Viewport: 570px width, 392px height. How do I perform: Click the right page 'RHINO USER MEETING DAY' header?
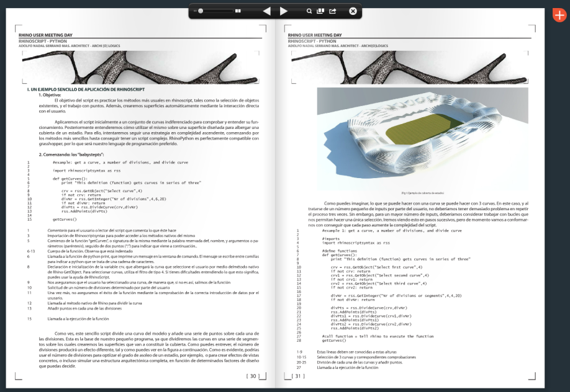point(315,35)
